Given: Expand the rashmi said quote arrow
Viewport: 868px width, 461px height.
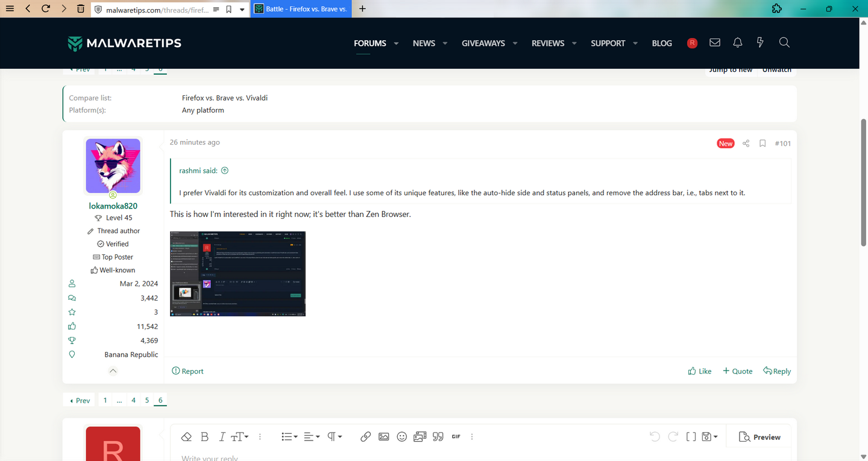Looking at the screenshot, I should (x=225, y=171).
